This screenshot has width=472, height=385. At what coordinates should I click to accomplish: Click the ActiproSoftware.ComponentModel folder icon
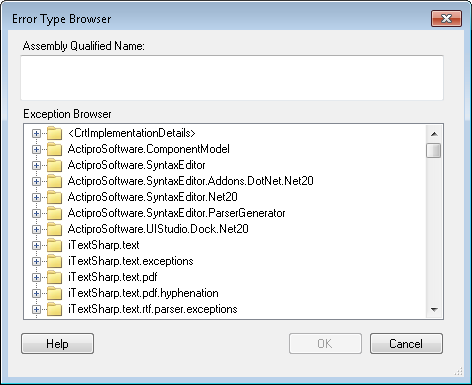pyautogui.click(x=54, y=149)
